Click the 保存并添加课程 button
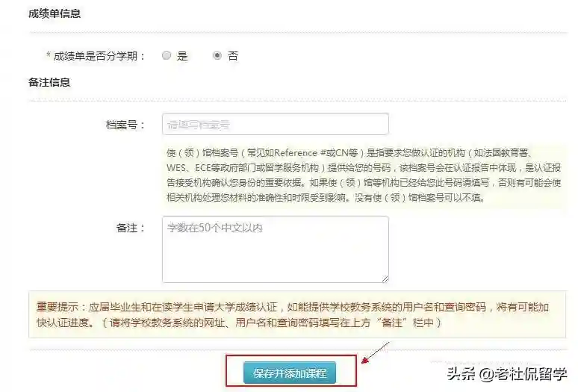Screen dimensions: 578x392 click(290, 373)
